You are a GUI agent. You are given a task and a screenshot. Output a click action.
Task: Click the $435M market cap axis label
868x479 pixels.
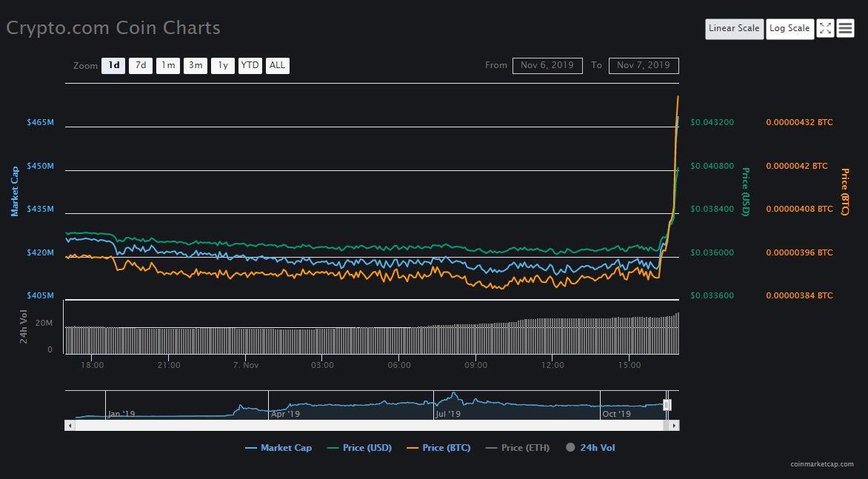[x=41, y=209]
